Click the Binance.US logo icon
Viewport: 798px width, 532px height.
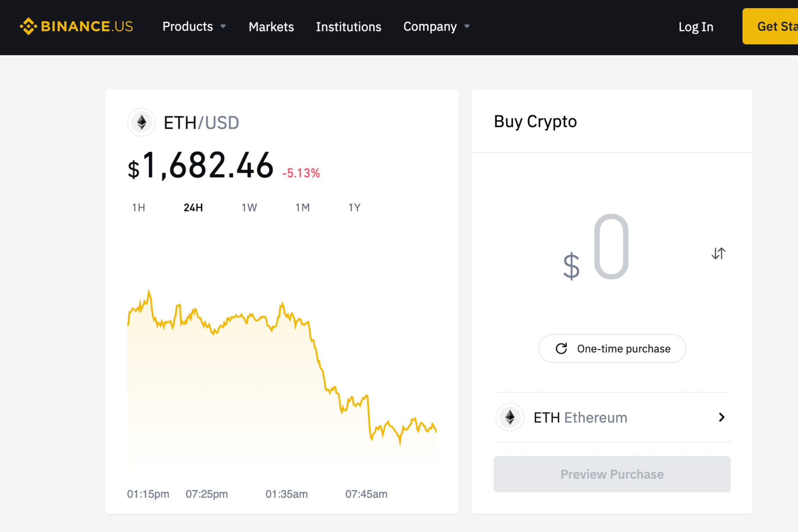(24, 26)
